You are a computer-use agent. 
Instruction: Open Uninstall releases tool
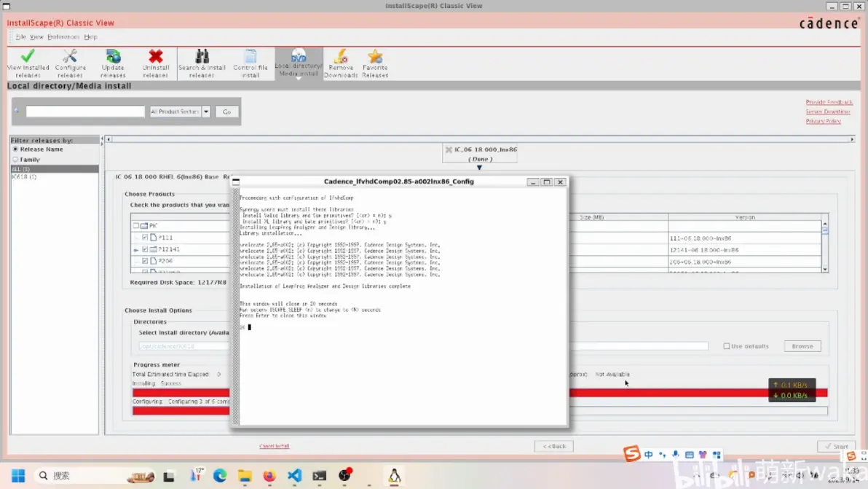point(156,63)
